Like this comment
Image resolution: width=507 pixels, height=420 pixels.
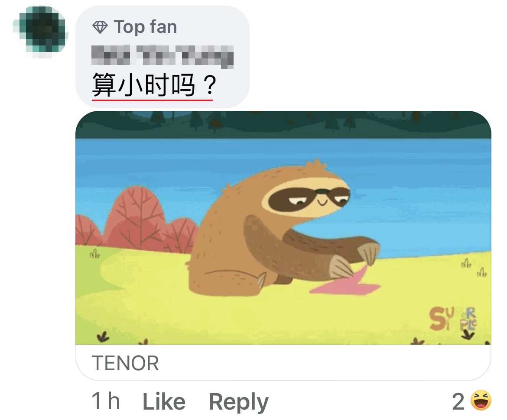(x=164, y=401)
